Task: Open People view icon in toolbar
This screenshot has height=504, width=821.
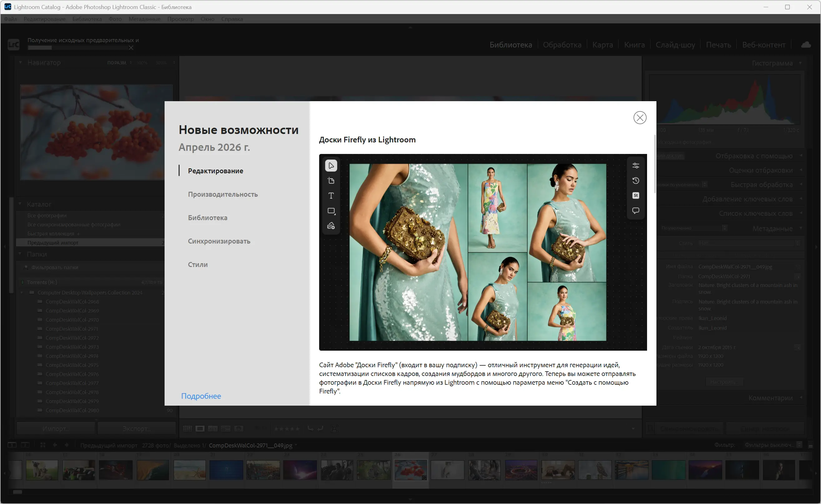Action: 239,429
